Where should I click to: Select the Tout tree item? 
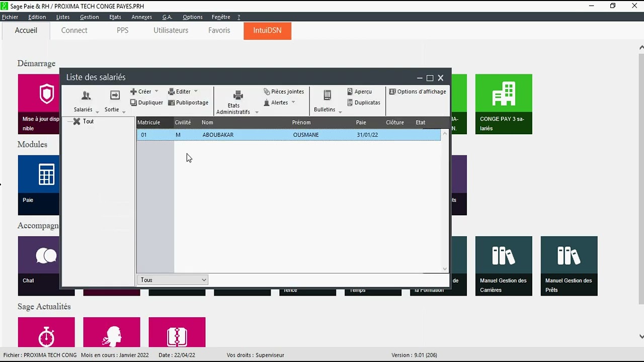click(x=88, y=122)
